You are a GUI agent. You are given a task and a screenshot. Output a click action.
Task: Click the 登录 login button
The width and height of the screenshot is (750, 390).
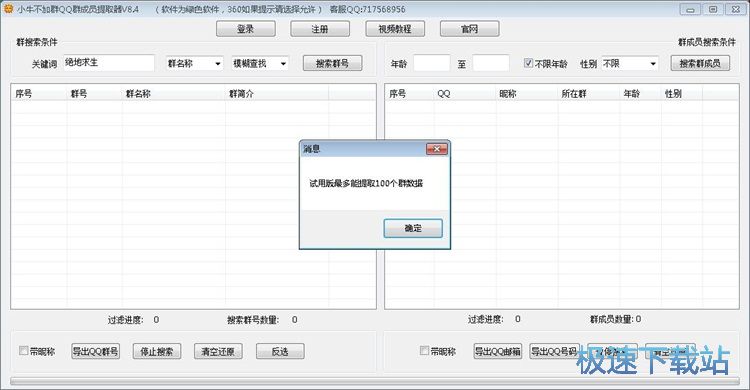[x=246, y=29]
